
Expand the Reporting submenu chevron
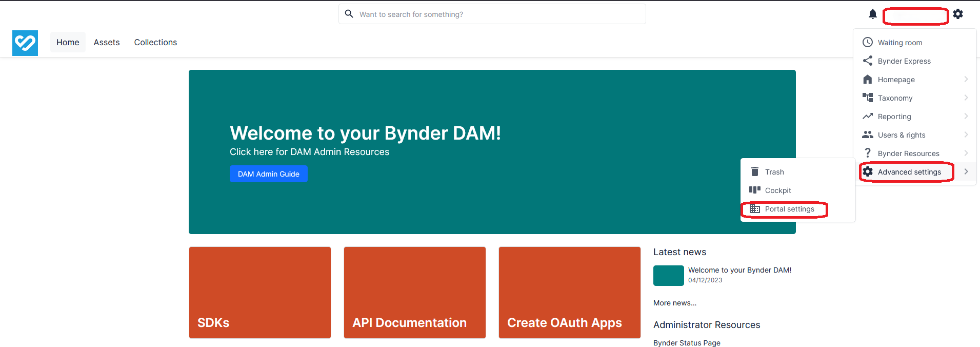coord(966,117)
